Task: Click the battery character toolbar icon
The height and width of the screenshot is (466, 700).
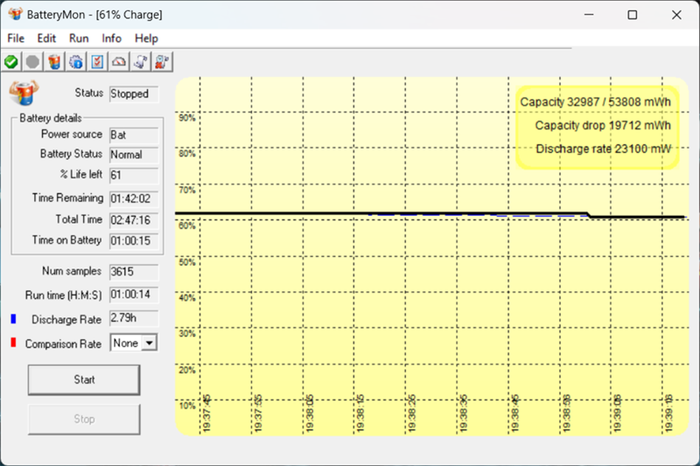Action: pyautogui.click(x=54, y=62)
